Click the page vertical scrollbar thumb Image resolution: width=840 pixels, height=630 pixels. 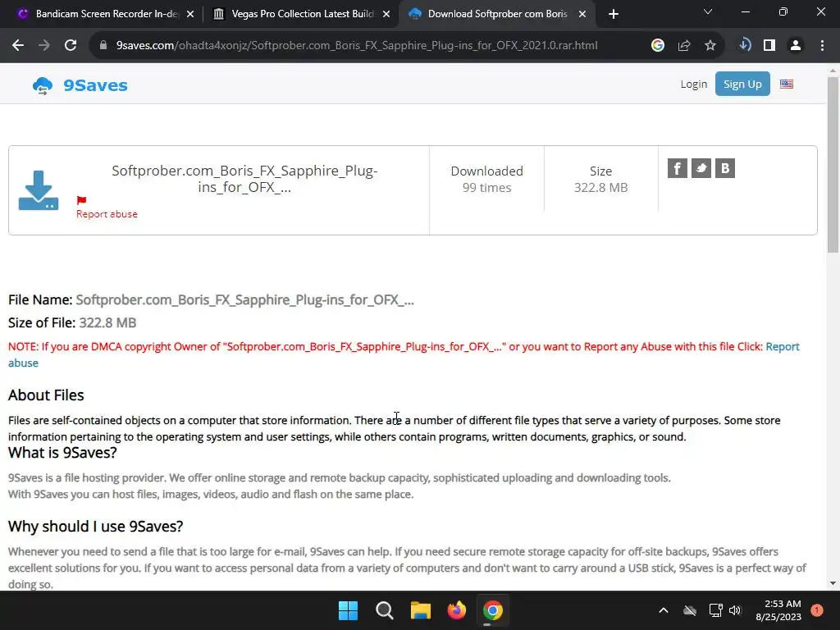(833, 163)
